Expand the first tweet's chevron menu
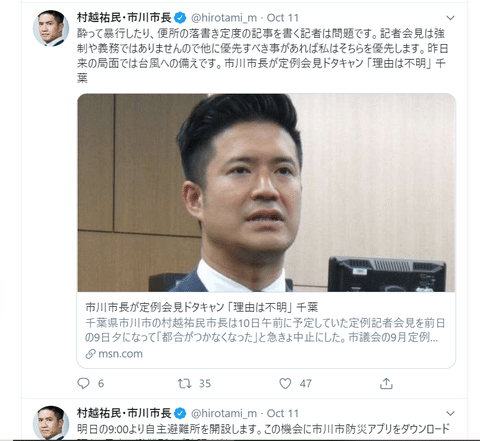The height and width of the screenshot is (441, 480). tap(450, 18)
